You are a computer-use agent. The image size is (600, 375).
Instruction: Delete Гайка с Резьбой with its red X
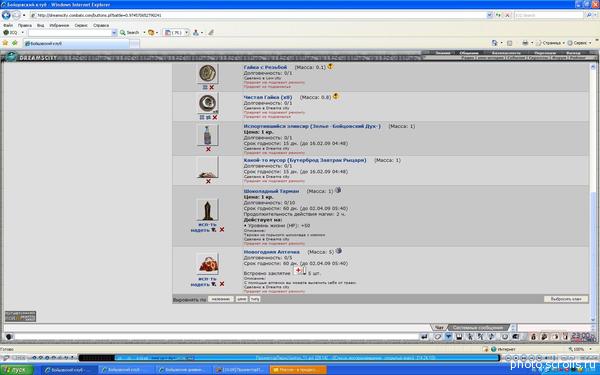coord(212,88)
